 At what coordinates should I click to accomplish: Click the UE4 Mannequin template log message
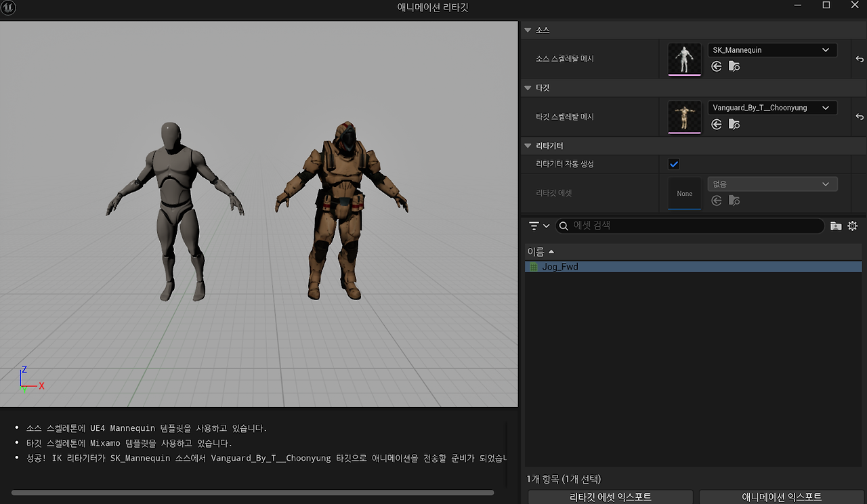coord(147,428)
